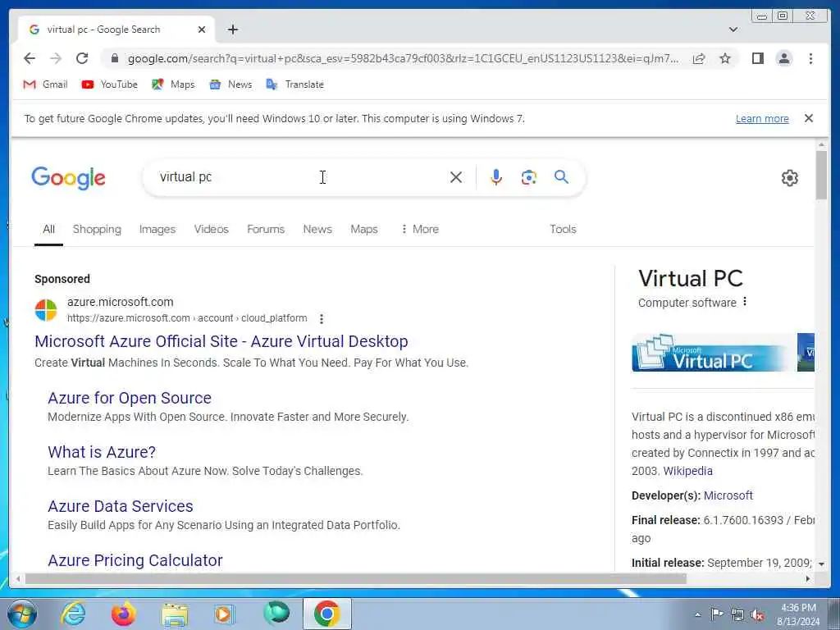Launch Internet Explorer from the taskbar
This screenshot has width=840, height=630.
click(73, 614)
